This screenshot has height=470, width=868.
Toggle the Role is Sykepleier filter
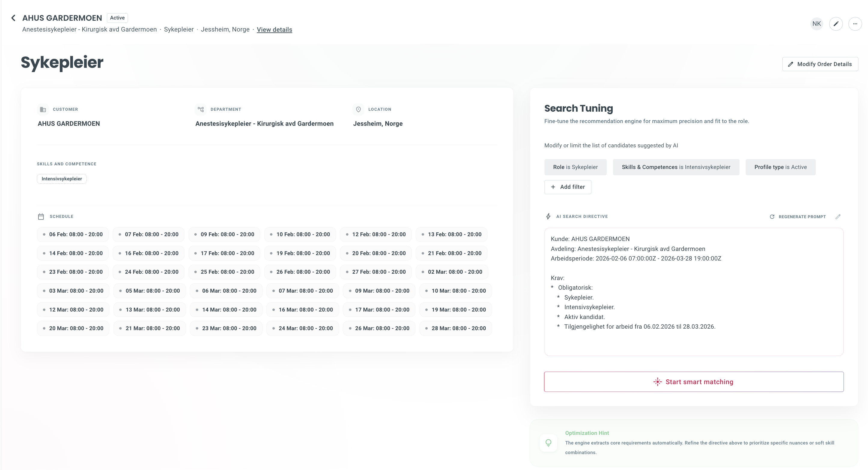point(575,167)
